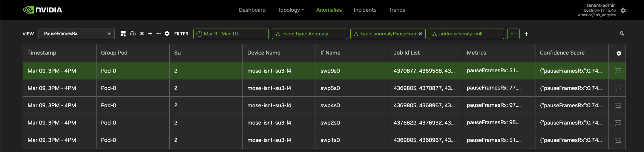Click the X icon in view toolbar

142,33
